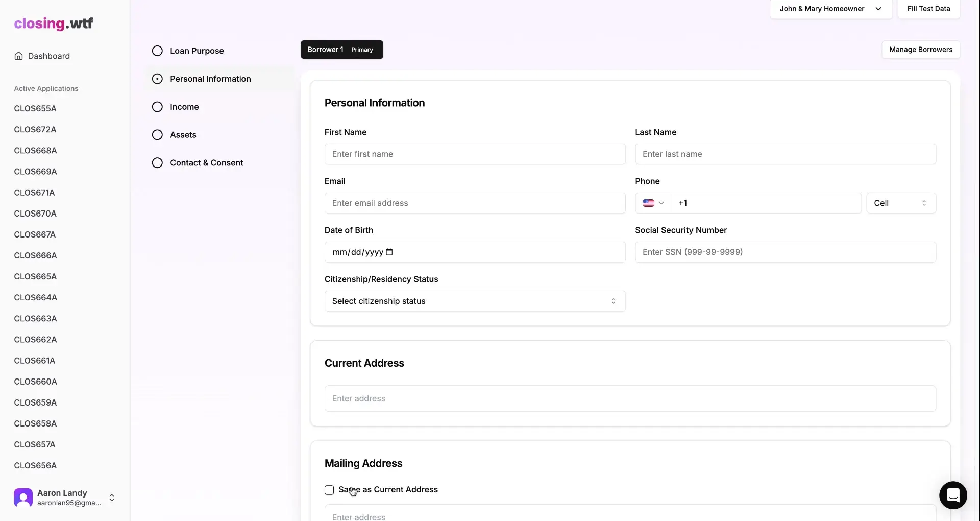Select Contact & Consent step
The height and width of the screenshot is (521, 980).
[x=157, y=162]
